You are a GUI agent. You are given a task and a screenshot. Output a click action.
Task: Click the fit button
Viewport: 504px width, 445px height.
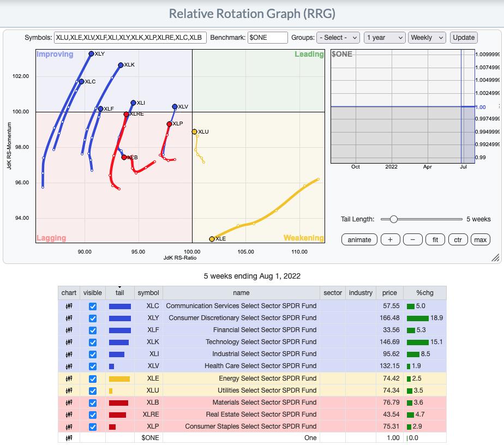click(435, 240)
